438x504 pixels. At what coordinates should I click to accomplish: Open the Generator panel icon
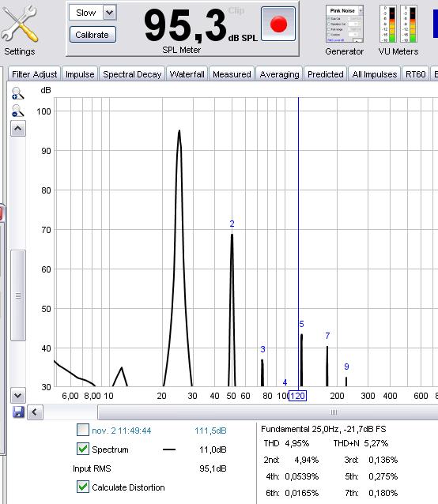pyautogui.click(x=344, y=24)
